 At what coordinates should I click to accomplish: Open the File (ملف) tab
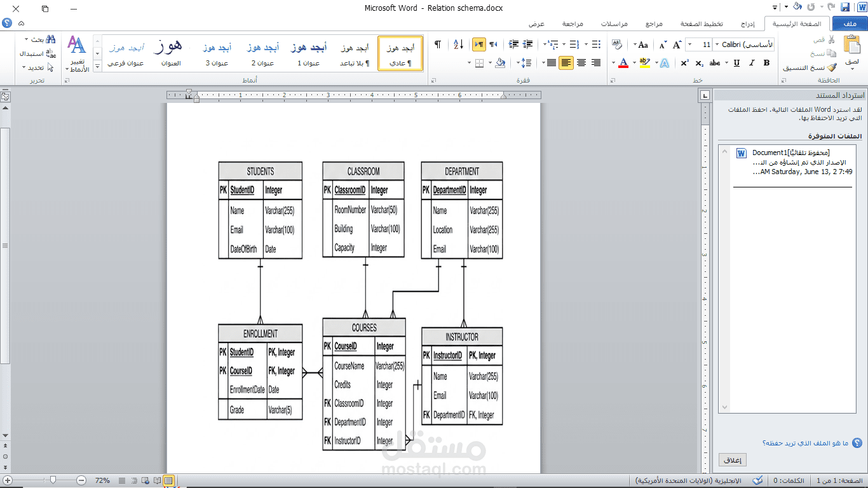[x=850, y=24]
